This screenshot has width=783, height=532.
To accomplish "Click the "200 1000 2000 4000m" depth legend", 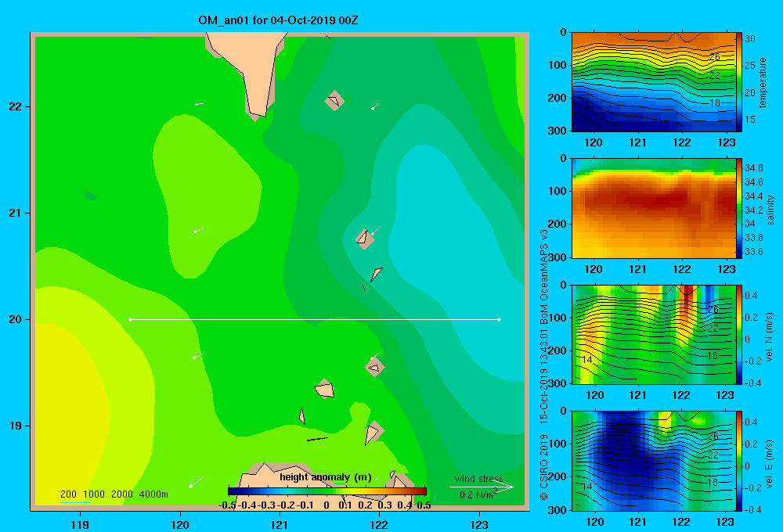I will (114, 494).
